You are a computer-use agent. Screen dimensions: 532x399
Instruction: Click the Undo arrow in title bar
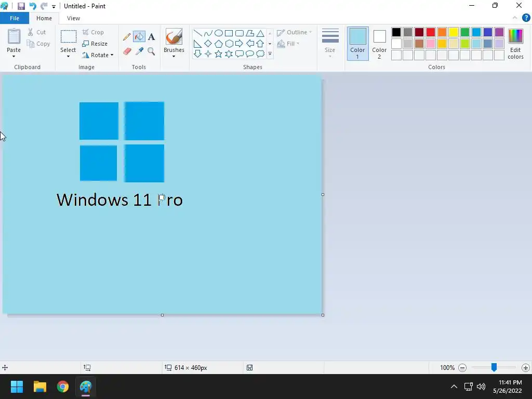click(33, 6)
